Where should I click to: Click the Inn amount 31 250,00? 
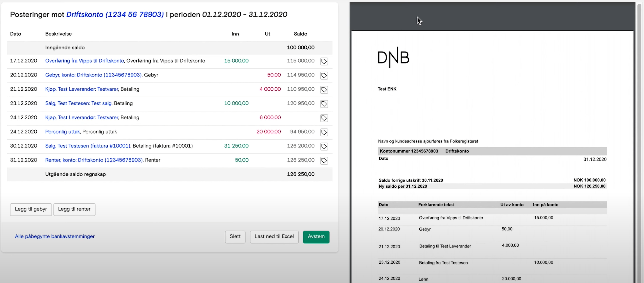(236, 146)
